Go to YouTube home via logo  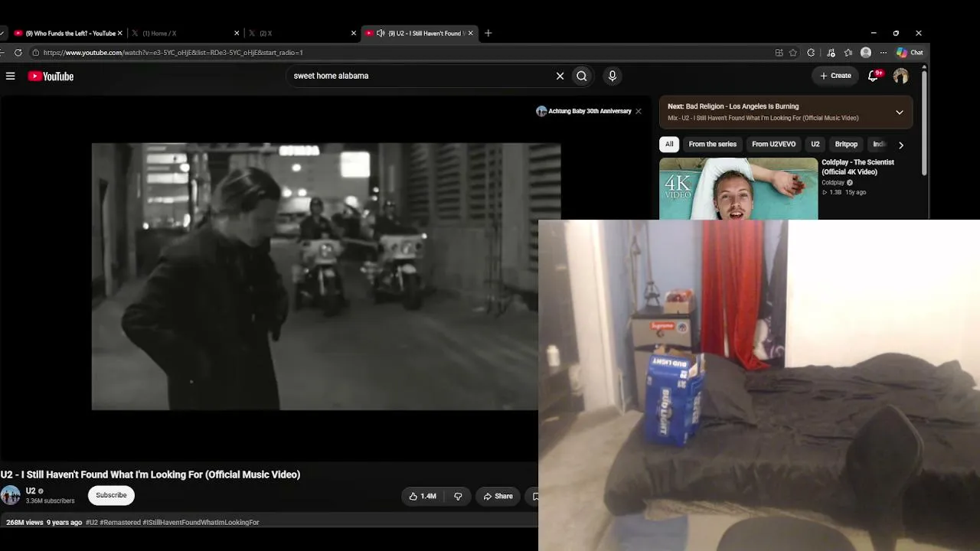51,76
